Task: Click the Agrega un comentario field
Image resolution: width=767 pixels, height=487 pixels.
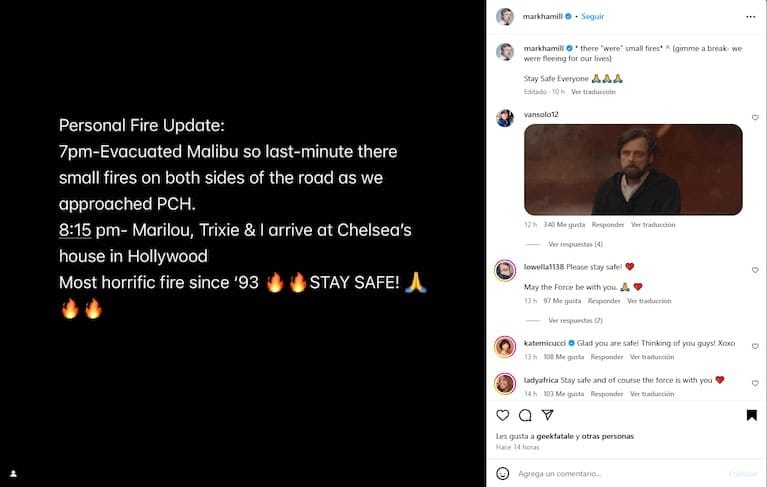Action: coord(619,473)
